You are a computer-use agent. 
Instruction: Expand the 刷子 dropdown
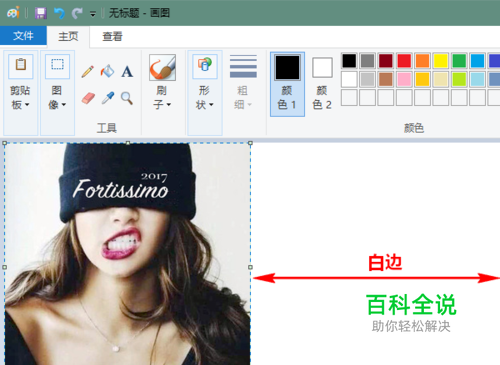[x=162, y=97]
